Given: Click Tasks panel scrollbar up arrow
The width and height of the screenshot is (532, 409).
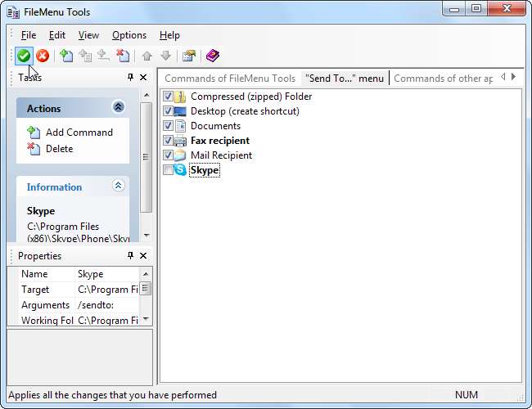Looking at the screenshot, I should [147, 96].
